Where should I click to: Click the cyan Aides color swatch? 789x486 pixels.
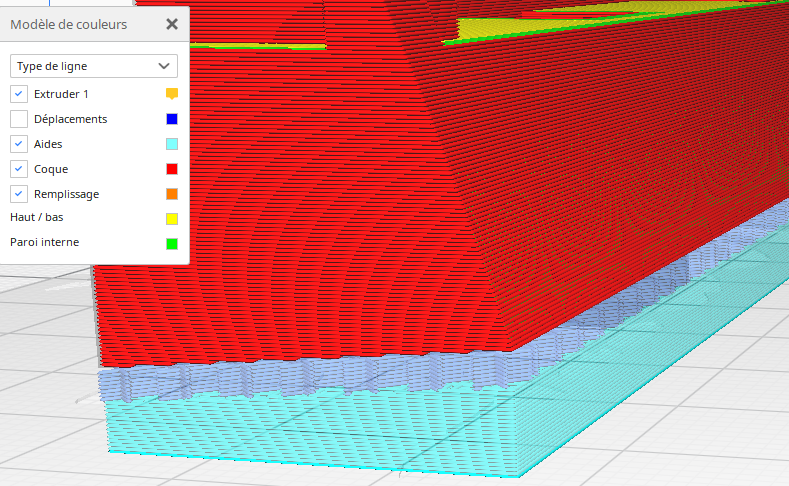click(172, 144)
